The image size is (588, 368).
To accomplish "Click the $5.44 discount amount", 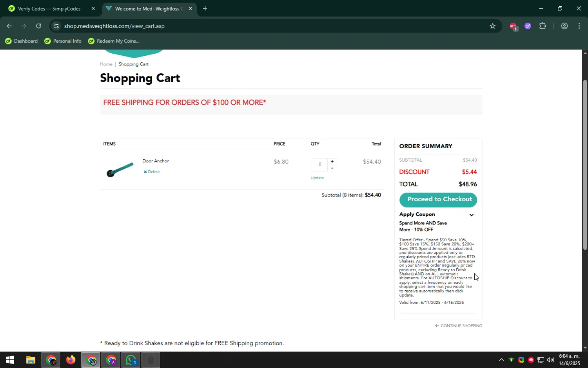I will [469, 172].
